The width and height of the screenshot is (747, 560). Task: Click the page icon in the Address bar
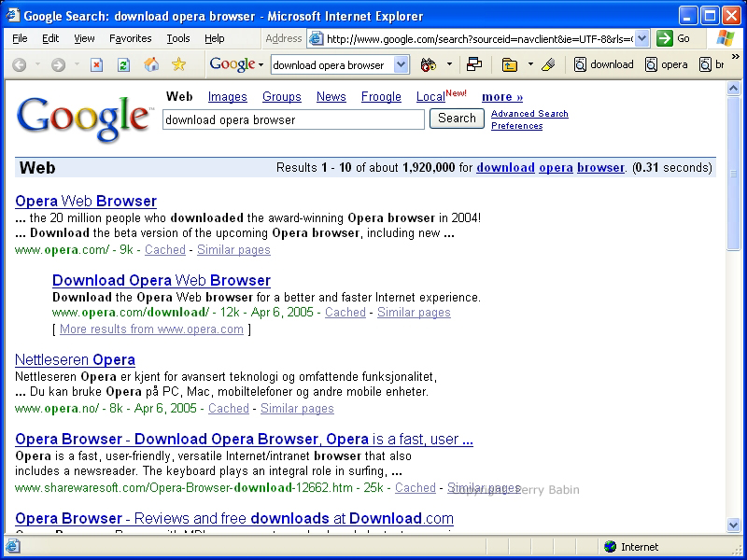point(316,39)
